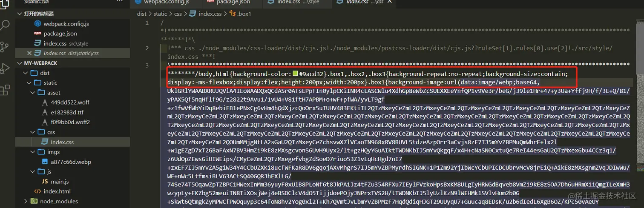Open package.json from open editors list

[60, 34]
